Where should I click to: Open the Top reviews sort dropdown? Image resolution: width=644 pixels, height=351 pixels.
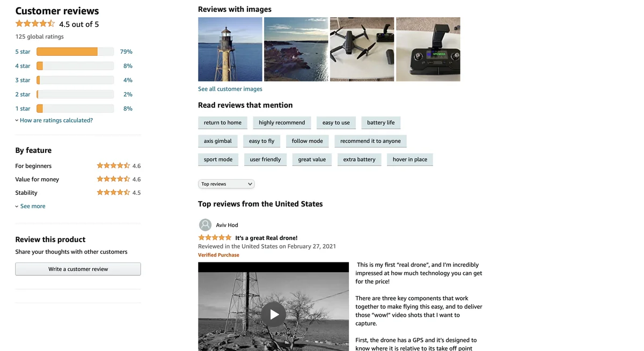[x=226, y=184]
